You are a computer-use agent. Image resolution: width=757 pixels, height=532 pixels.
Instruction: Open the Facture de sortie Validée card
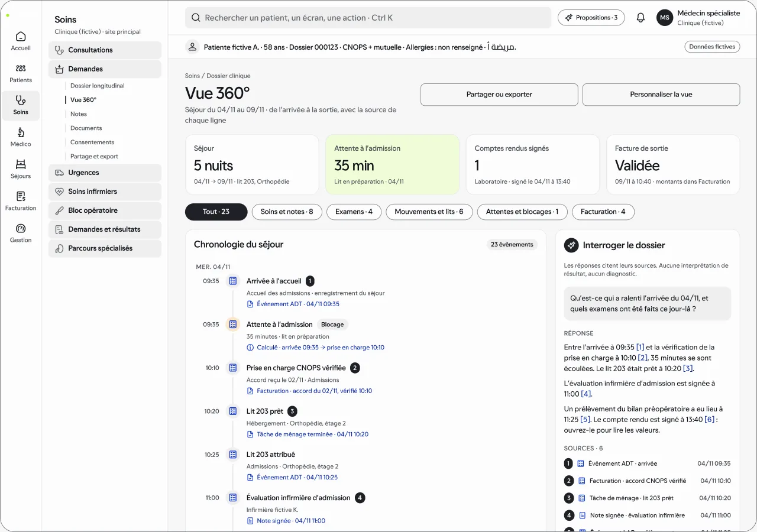673,165
